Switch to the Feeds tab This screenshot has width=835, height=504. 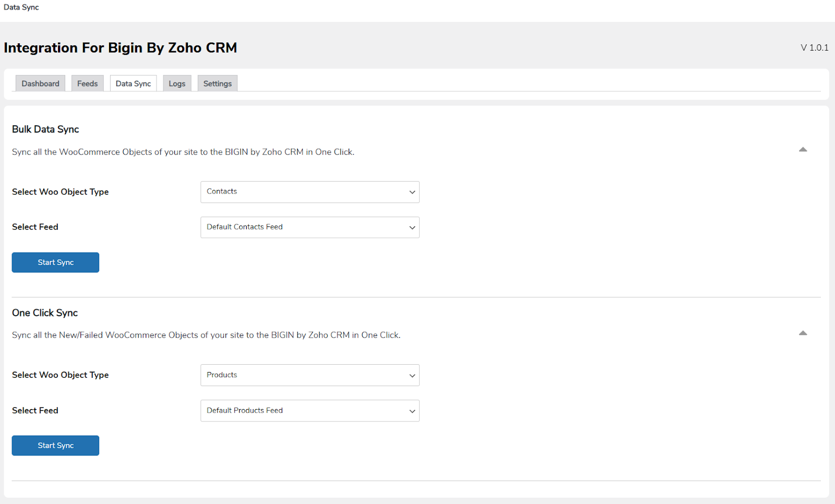click(87, 83)
